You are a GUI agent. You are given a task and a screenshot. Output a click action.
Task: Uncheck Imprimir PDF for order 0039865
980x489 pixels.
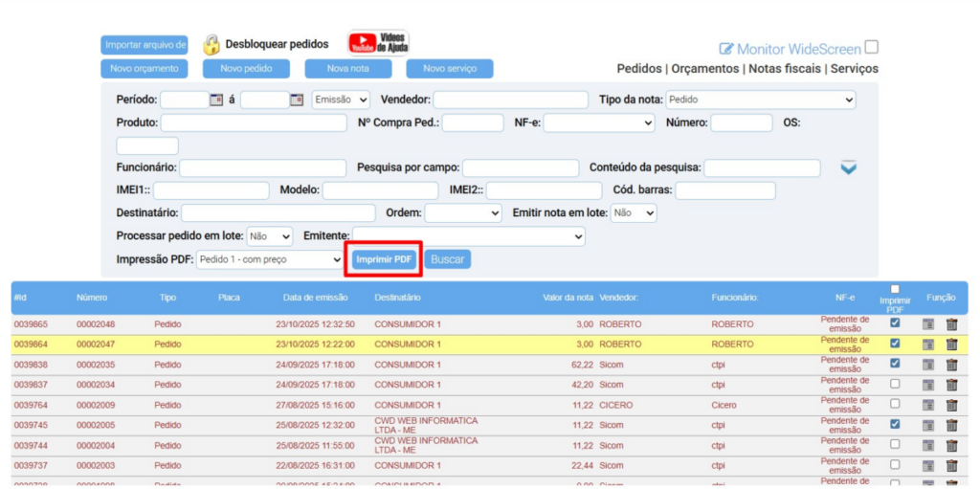tap(895, 323)
